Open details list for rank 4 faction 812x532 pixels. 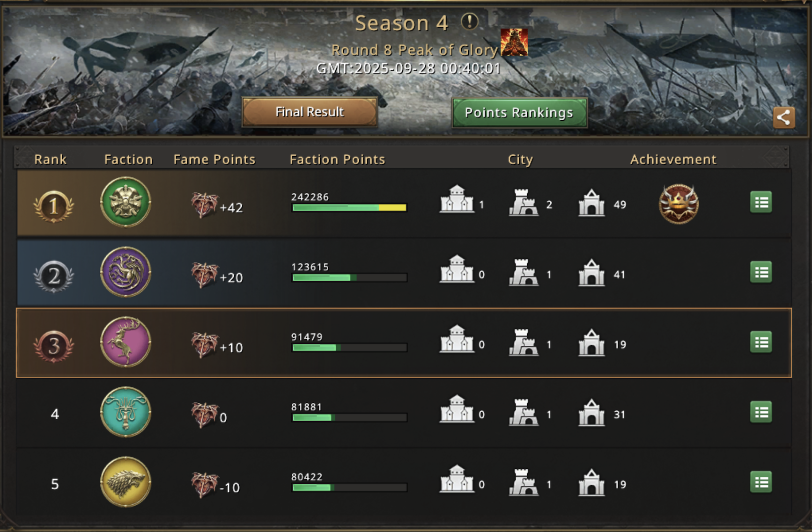click(x=760, y=412)
